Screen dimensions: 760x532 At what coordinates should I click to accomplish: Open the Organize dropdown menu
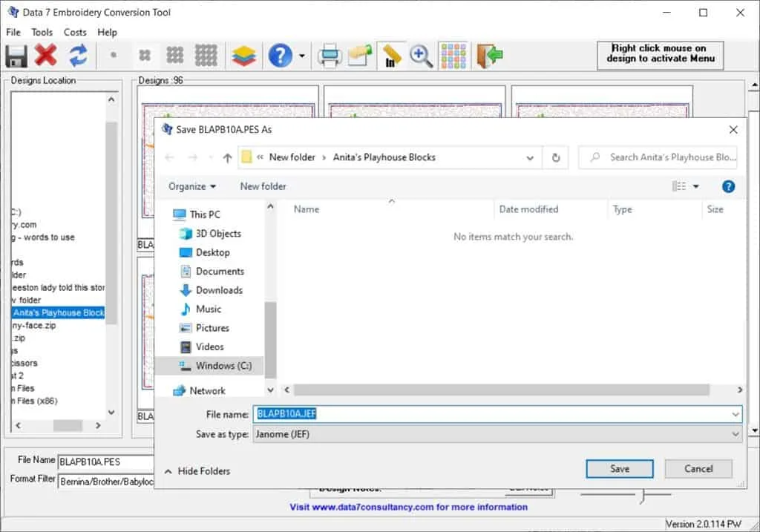[192, 186]
